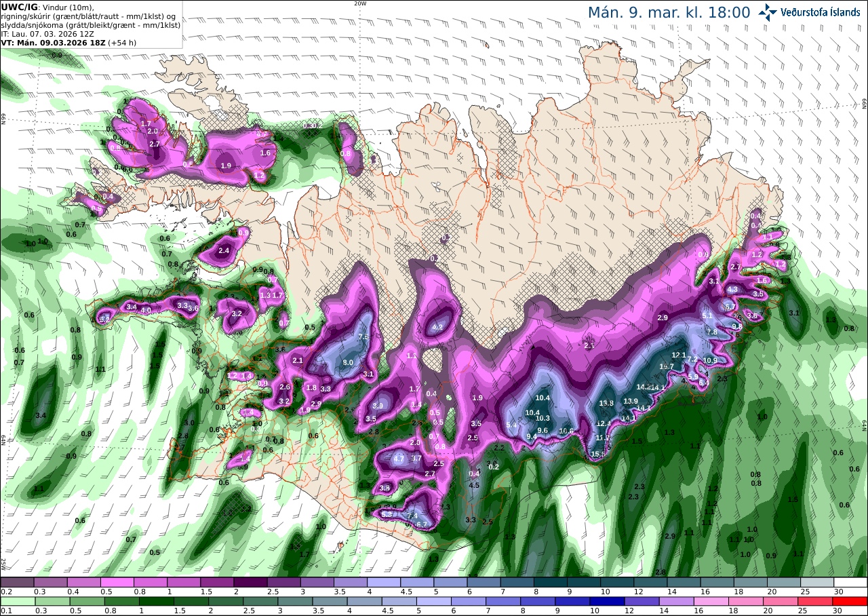The width and height of the screenshot is (868, 616).
Task: Click the 66N latitude label on right edge
Action: click(x=865, y=103)
